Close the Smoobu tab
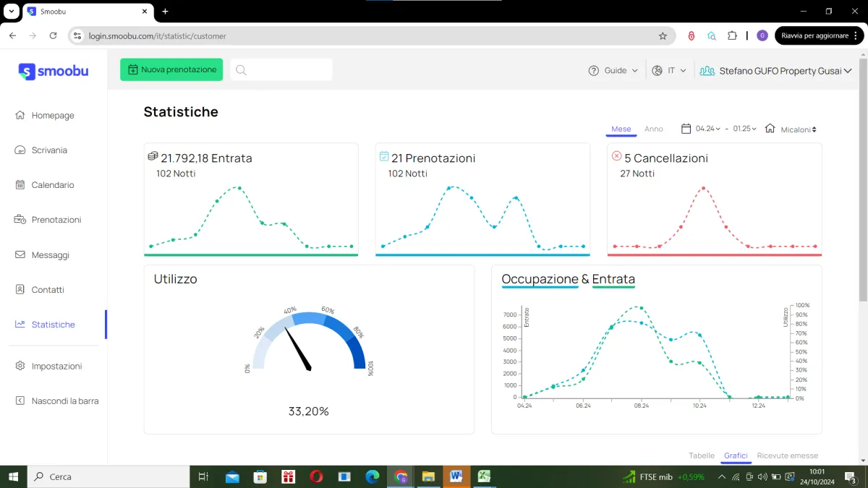Viewport: 868px width, 488px height. click(145, 12)
